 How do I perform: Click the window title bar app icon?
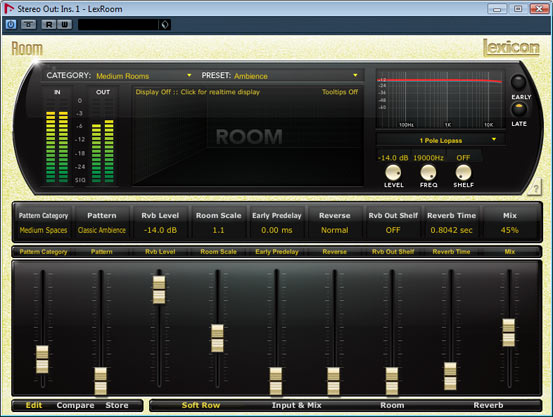coord(9,8)
